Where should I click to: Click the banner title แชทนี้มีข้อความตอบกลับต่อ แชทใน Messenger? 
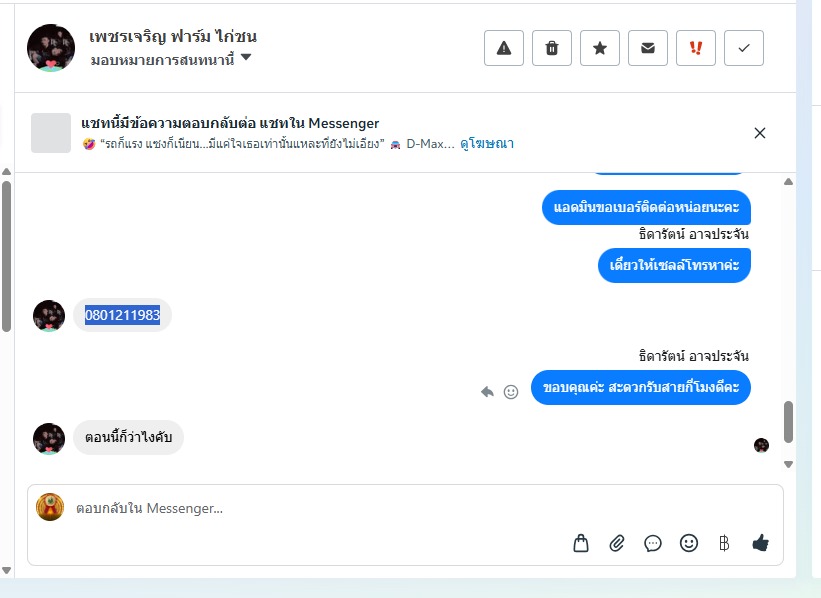[230, 123]
